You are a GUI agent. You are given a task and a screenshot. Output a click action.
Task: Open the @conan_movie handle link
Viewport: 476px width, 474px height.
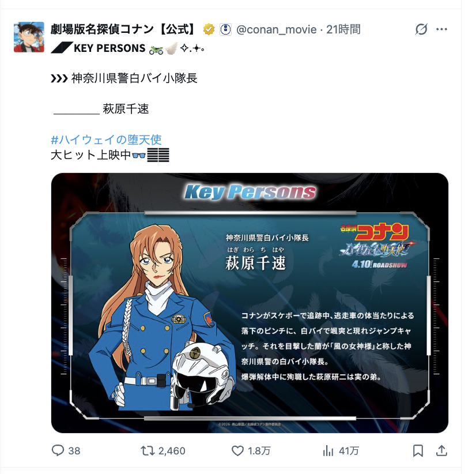coord(276,29)
